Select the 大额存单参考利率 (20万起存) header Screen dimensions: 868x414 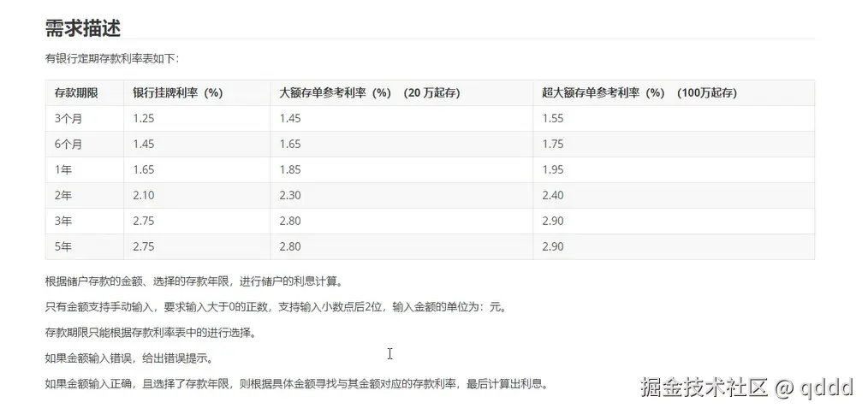370,93
